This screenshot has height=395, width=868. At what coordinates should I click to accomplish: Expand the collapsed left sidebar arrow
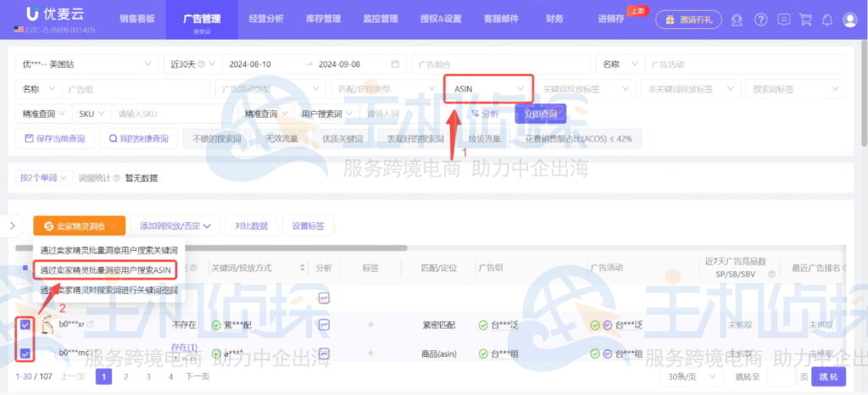coord(14,225)
